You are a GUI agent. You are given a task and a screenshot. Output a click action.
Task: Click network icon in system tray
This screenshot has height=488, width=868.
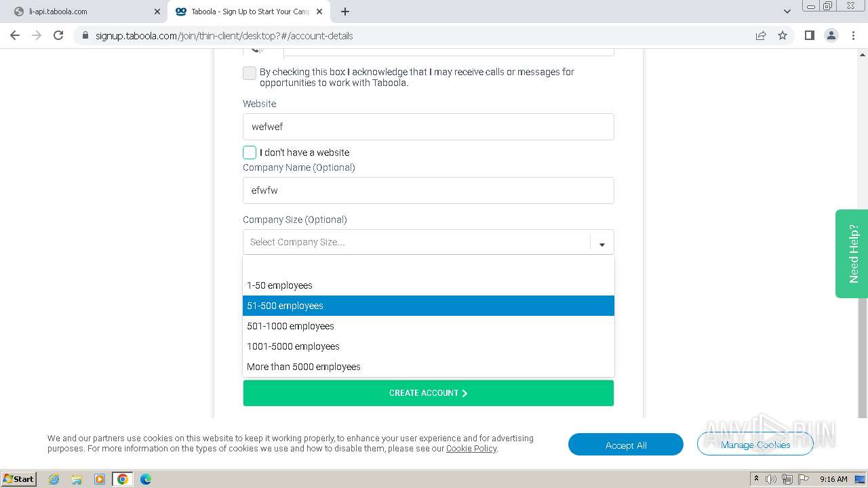[787, 479]
